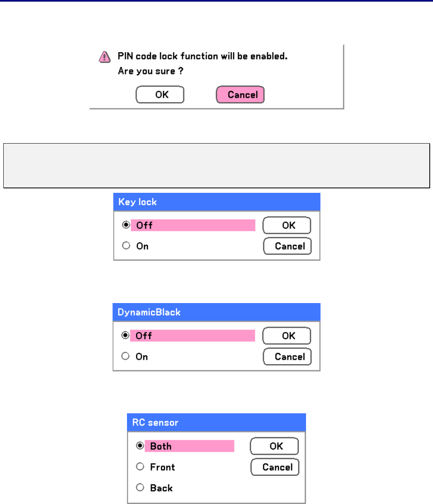Image resolution: width=433 pixels, height=504 pixels.
Task: Click the RC sensor dialog title bar
Action: 216,423
